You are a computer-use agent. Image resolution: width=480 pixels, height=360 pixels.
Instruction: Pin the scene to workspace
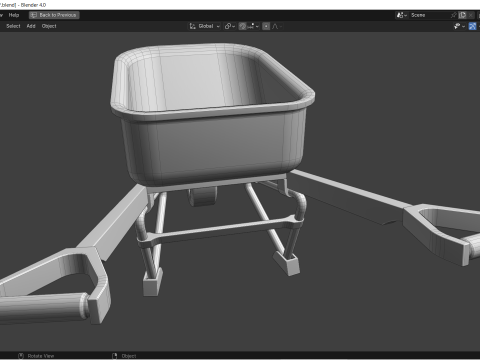(453, 15)
